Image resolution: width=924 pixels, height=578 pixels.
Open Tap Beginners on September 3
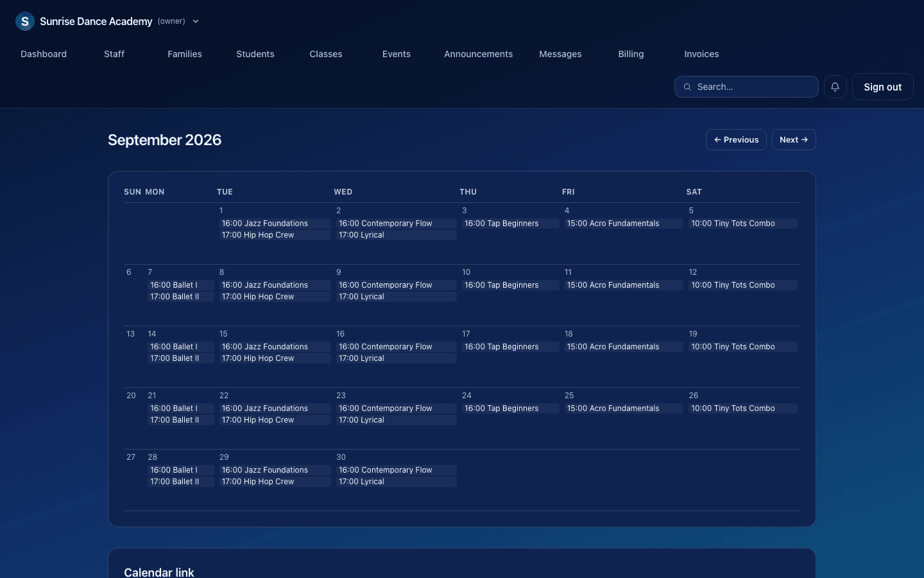(511, 223)
